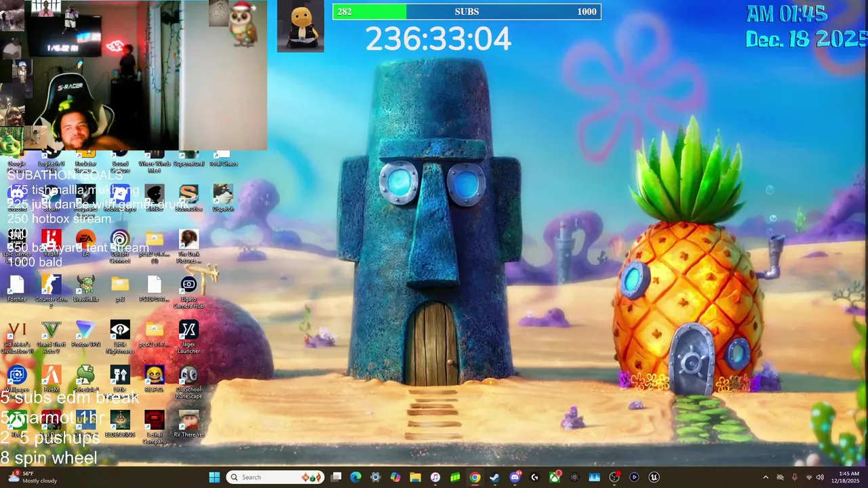Open the Lethal Company desktop shortcut
This screenshot has width=868, height=488.
point(154,426)
